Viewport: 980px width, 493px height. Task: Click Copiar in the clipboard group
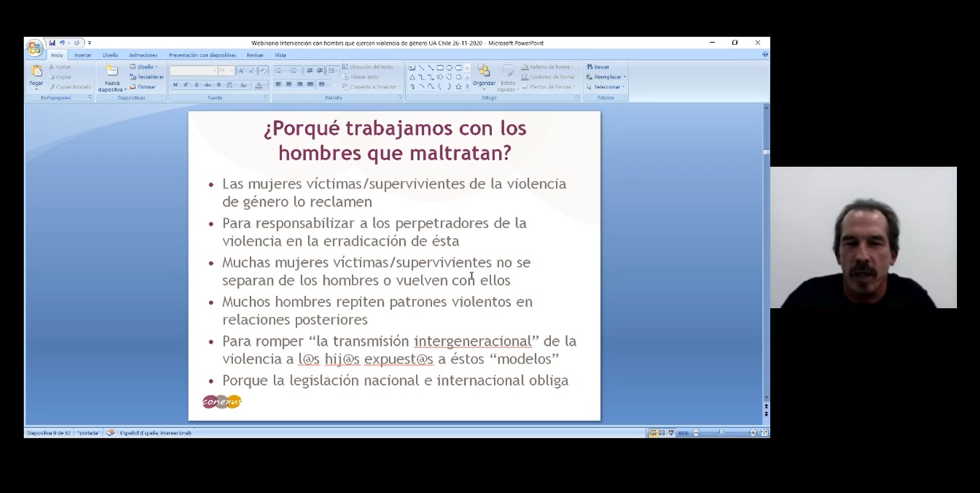coord(60,77)
